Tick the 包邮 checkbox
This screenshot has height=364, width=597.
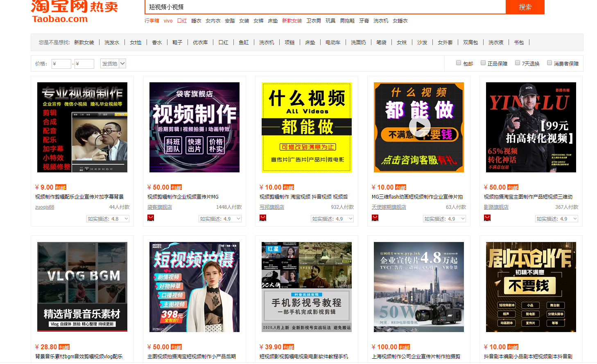459,63
